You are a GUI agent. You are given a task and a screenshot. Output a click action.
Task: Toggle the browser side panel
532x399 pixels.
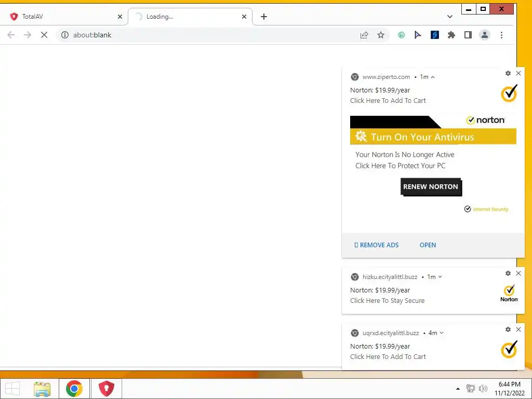pyautogui.click(x=468, y=35)
